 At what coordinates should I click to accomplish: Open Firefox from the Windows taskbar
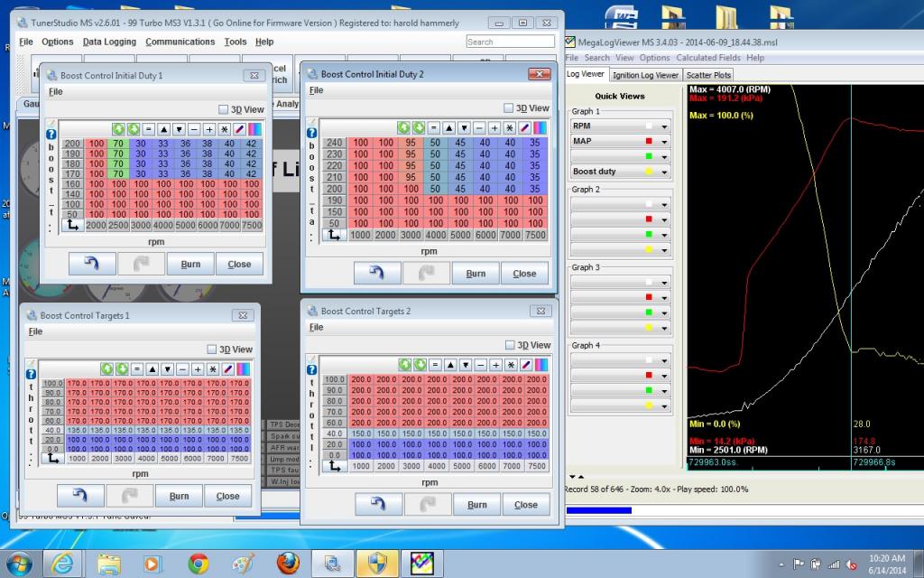point(288,564)
